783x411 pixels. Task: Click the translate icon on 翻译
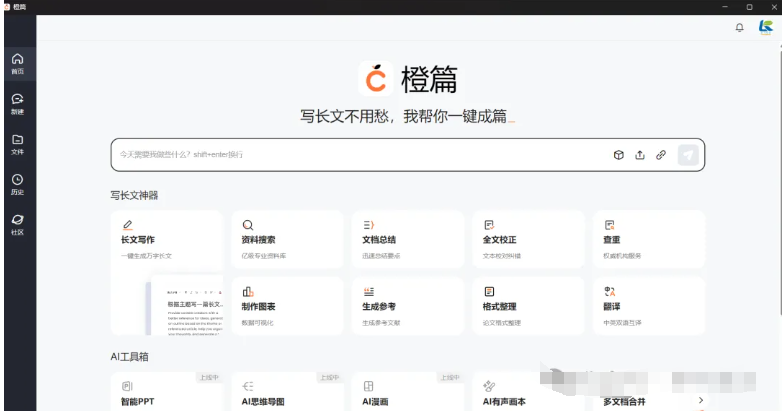click(x=609, y=292)
